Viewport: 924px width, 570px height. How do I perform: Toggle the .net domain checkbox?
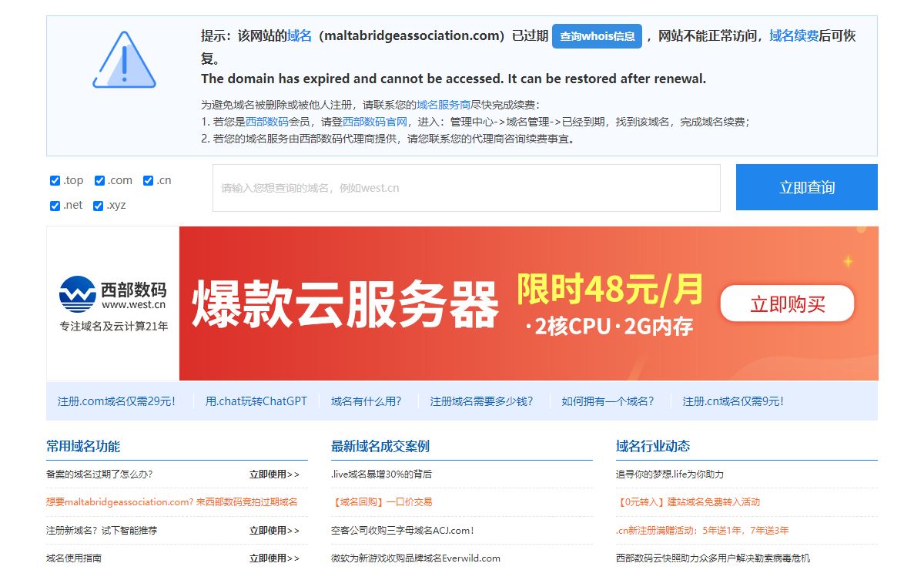click(x=55, y=206)
